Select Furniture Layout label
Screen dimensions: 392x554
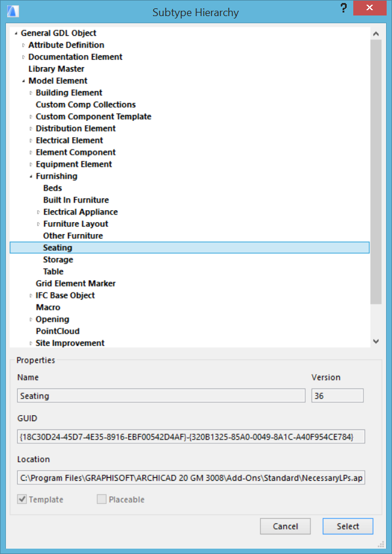[76, 224]
